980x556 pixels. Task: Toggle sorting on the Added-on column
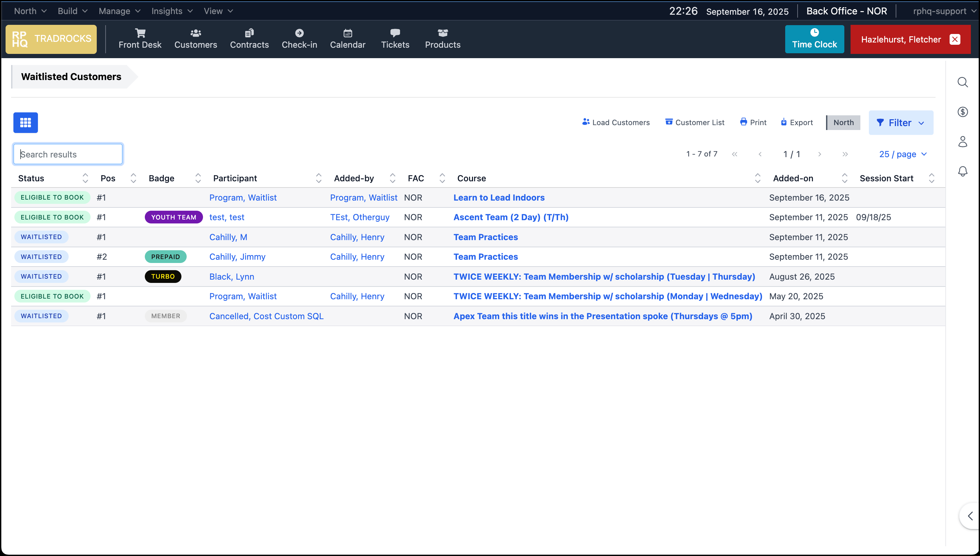pyautogui.click(x=844, y=178)
